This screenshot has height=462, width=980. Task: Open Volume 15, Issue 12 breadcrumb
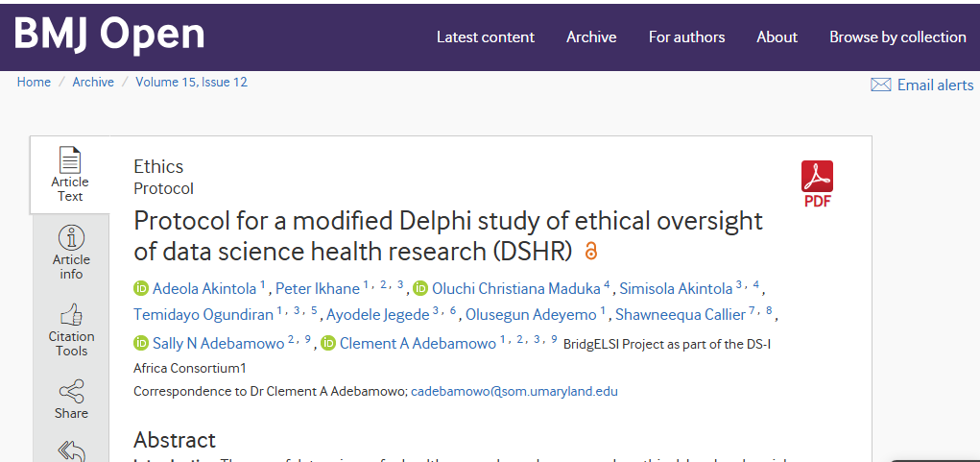tap(191, 83)
